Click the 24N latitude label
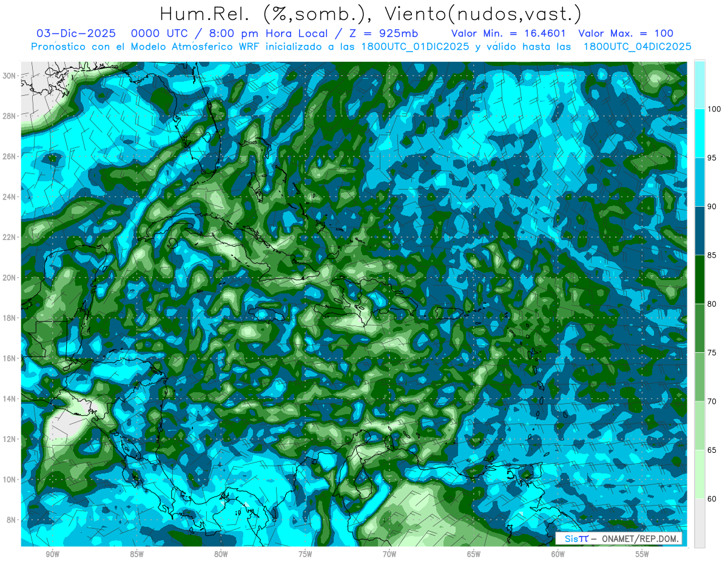 click(x=10, y=197)
